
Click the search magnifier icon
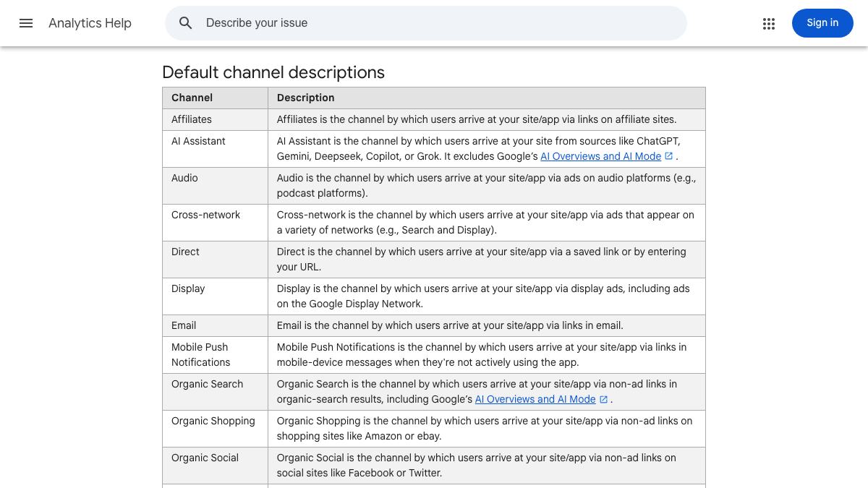tap(186, 23)
